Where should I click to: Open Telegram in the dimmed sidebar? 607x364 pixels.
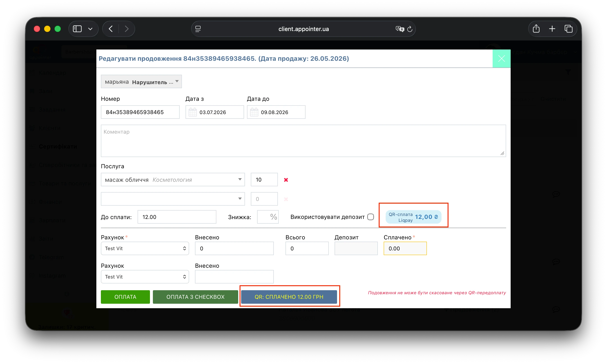pos(51,257)
